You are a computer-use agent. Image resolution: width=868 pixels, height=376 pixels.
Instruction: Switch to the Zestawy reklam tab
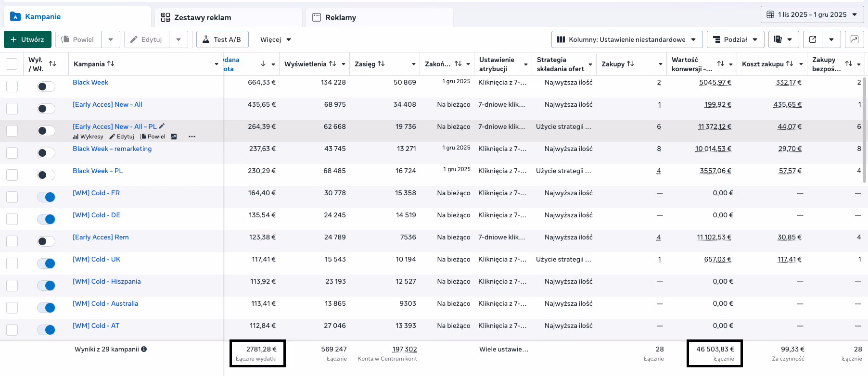pyautogui.click(x=228, y=17)
